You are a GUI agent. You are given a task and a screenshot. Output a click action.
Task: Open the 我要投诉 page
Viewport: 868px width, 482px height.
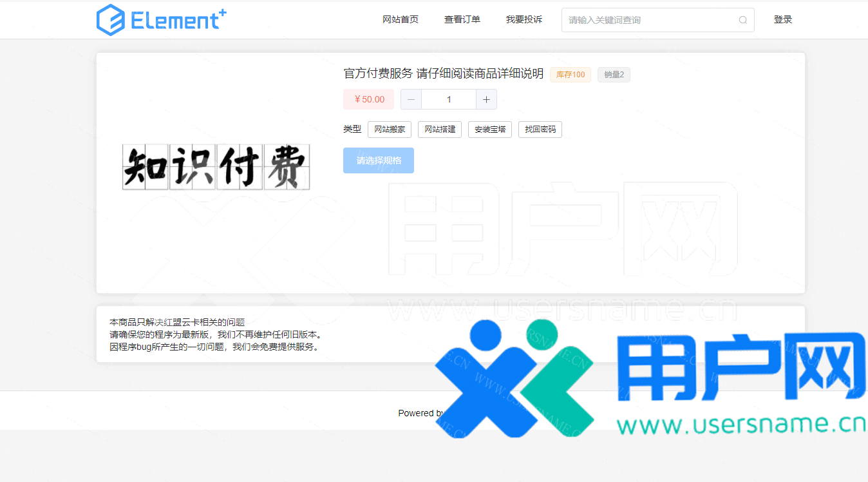click(x=524, y=19)
